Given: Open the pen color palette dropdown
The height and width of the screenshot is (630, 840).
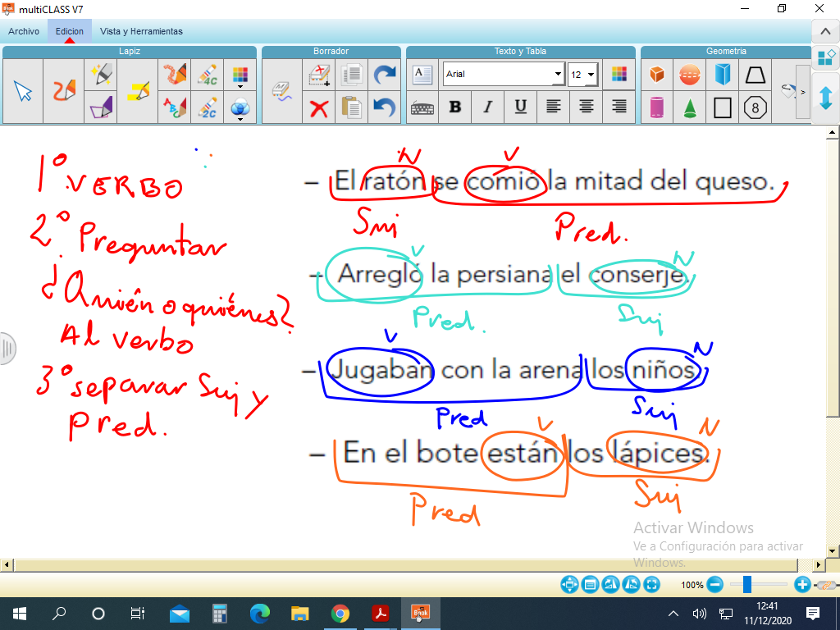Looking at the screenshot, I should click(x=240, y=75).
